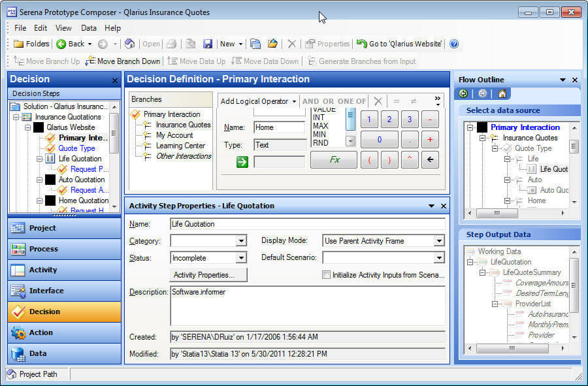588x386 pixels.
Task: Open the Display Mode dropdown
Action: point(439,240)
